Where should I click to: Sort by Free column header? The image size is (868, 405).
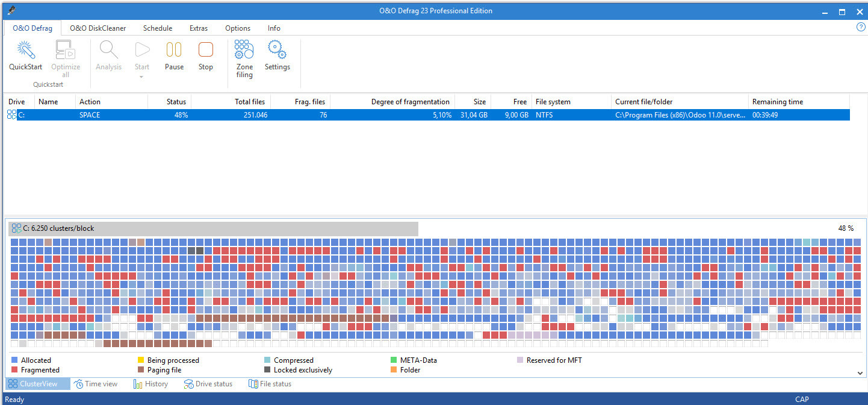[512, 102]
